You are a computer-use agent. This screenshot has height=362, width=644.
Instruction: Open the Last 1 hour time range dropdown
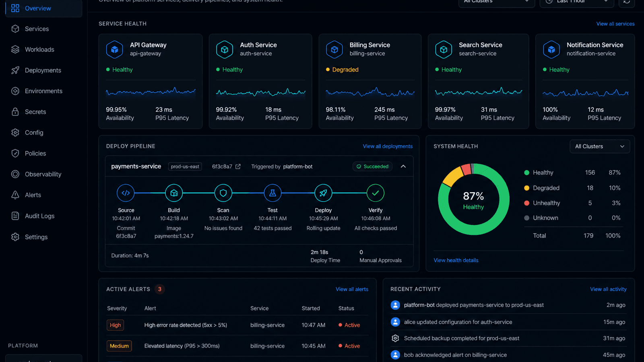576,2
